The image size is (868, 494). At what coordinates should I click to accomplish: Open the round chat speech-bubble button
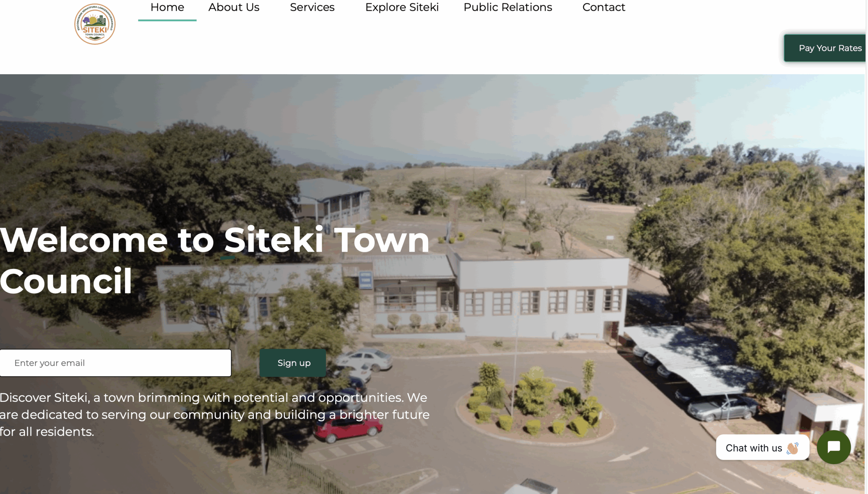833,447
